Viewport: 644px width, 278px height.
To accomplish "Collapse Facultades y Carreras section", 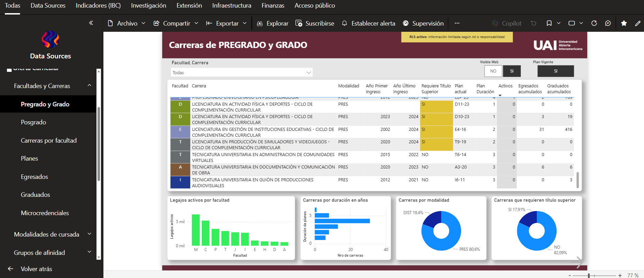I will 89,86.
